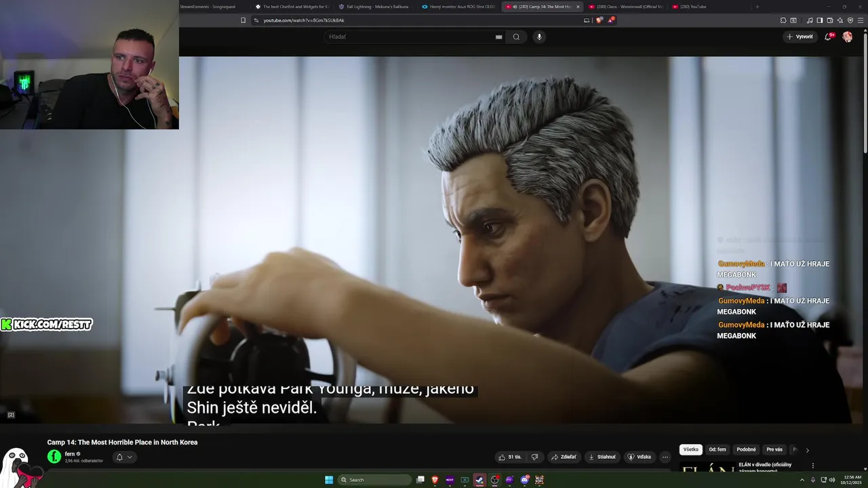Viewport: 868px width, 488px height.
Task: Like the video with 51 tis. button
Action: click(x=510, y=457)
